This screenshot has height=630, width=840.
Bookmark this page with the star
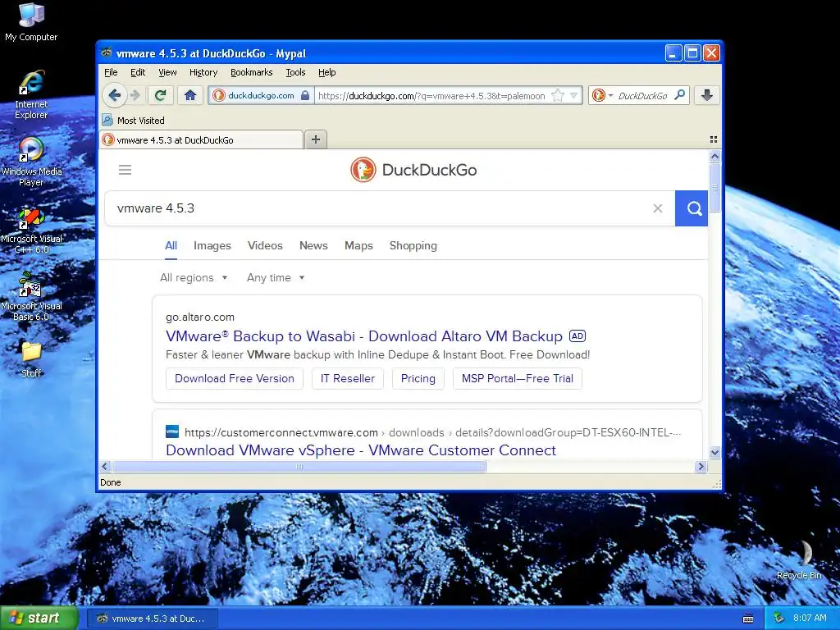click(558, 95)
